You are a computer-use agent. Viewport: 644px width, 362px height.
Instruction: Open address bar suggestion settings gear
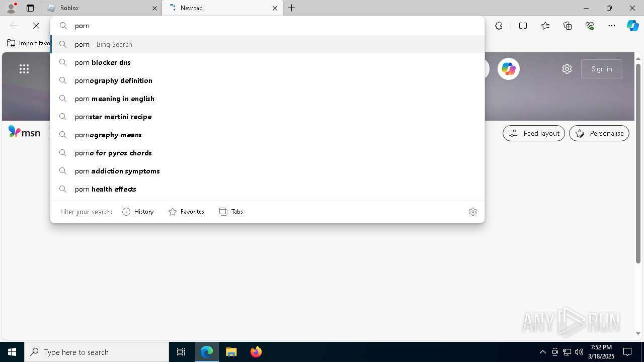472,212
